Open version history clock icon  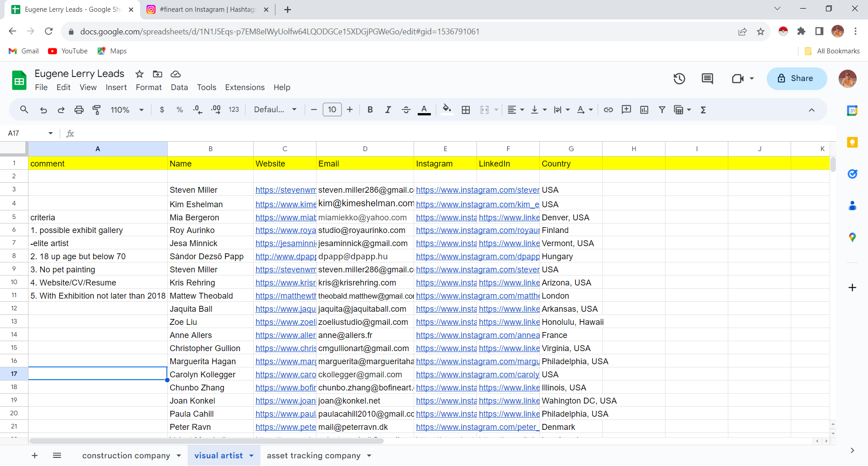coord(679,79)
